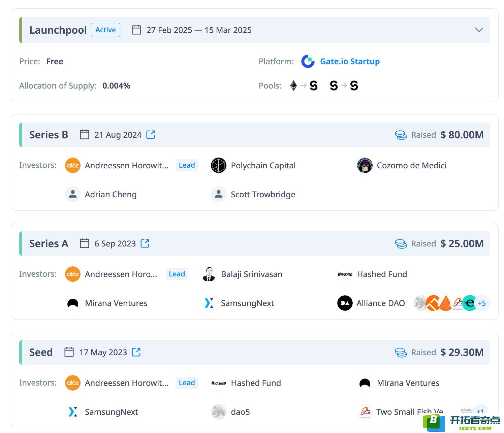
Task: Click the Series B round heading
Action: [49, 135]
